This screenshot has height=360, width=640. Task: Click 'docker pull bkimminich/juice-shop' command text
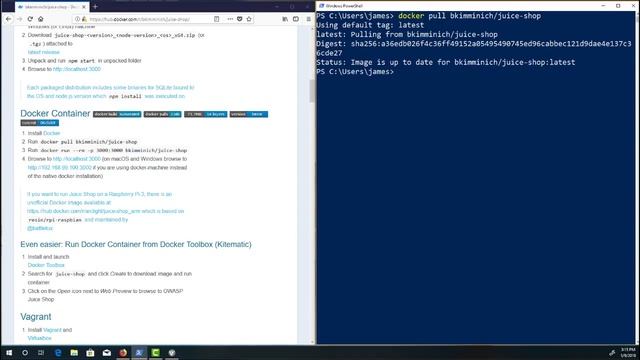pos(89,142)
